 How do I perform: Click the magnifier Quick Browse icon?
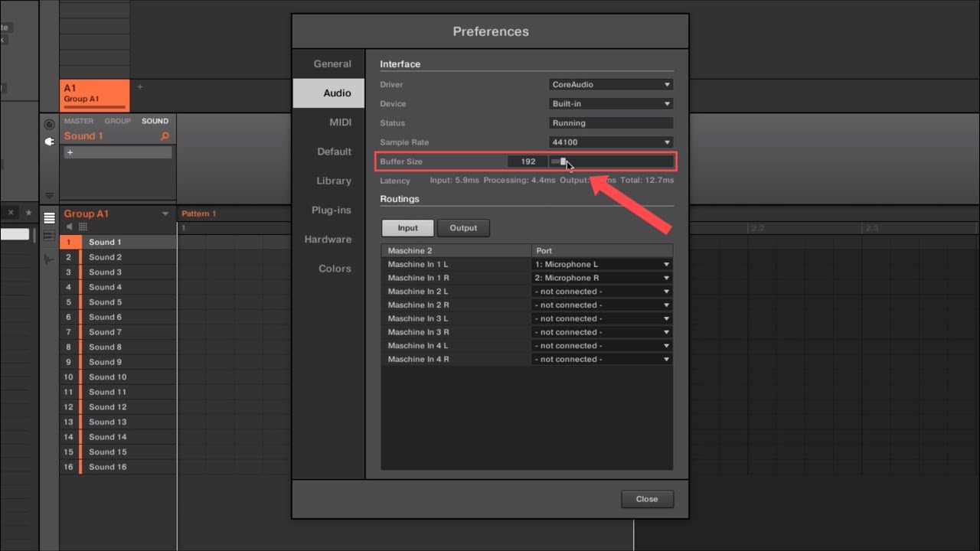tap(164, 136)
